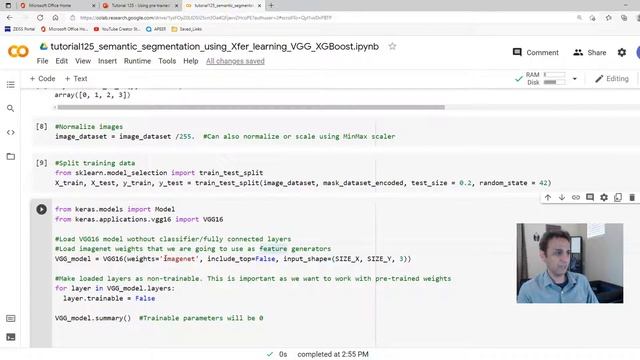Switch to the Tutorial 125 YouTube tab
Image resolution: width=640 pixels, height=360 pixels.
(140, 6)
